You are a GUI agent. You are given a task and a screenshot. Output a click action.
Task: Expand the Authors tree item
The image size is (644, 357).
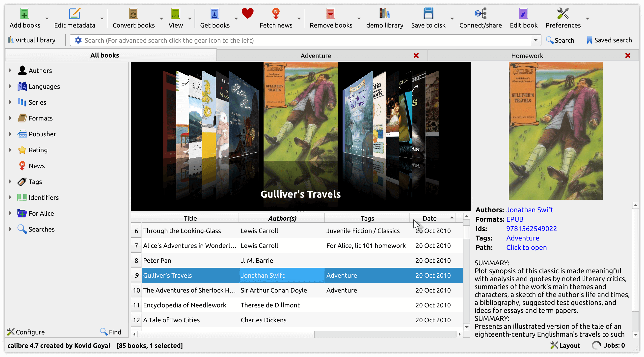(x=10, y=70)
